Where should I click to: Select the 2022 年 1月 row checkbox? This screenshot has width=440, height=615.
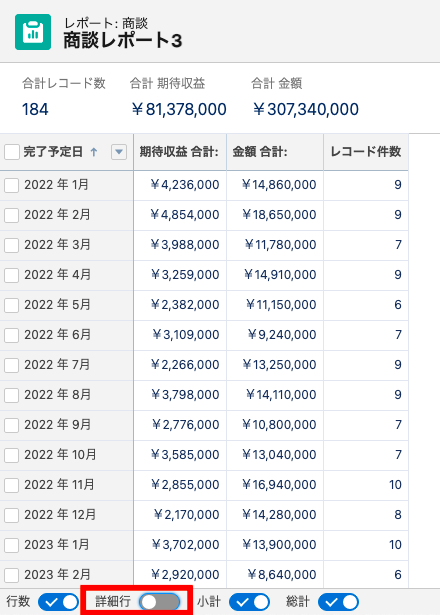pyautogui.click(x=12, y=185)
